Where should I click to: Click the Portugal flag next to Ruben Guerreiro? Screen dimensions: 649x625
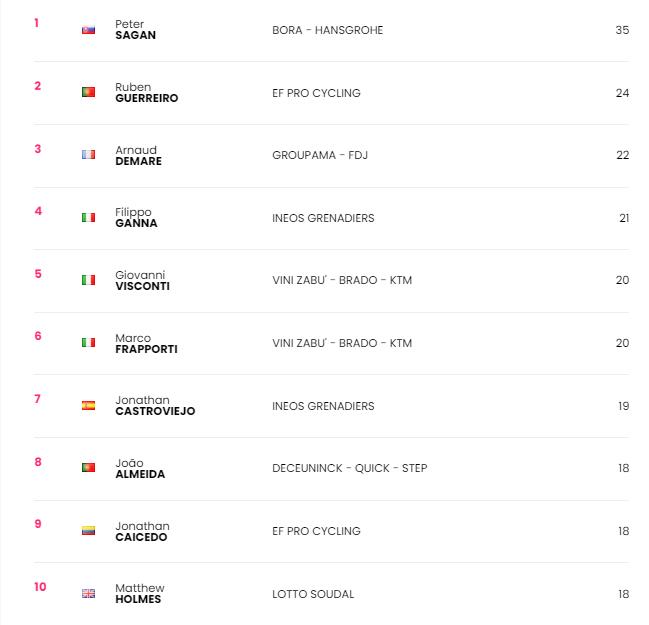[x=88, y=92]
